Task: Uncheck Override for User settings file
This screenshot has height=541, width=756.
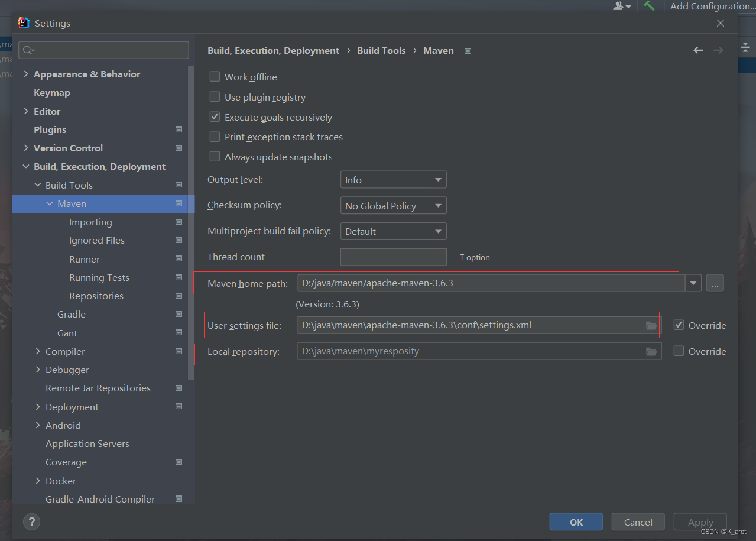Action: coord(679,325)
